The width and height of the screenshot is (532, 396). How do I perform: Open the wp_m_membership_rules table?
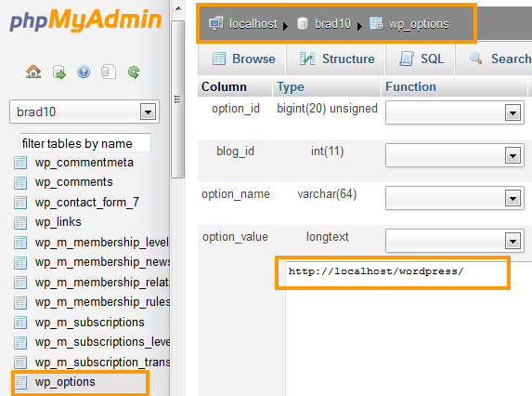click(x=102, y=302)
